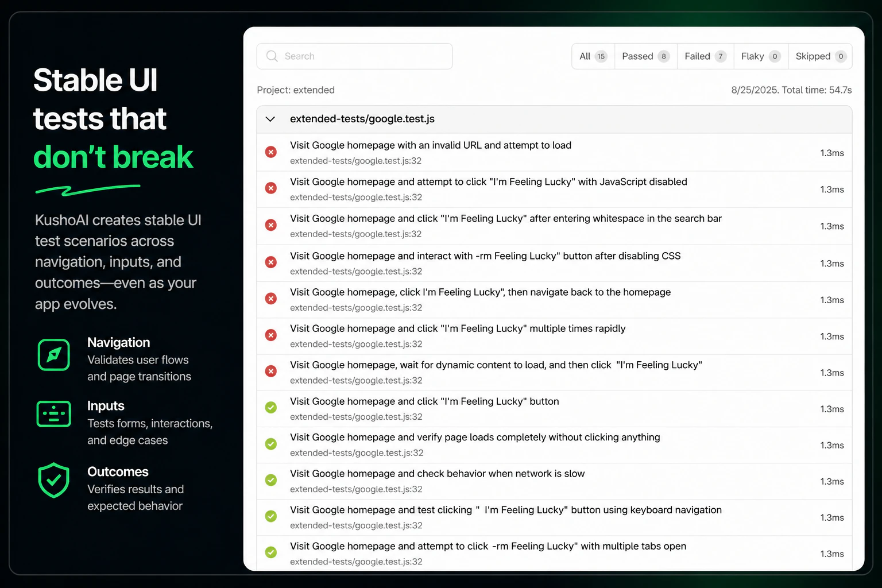The width and height of the screenshot is (882, 588).
Task: Open the network is slow test
Action: click(x=438, y=473)
